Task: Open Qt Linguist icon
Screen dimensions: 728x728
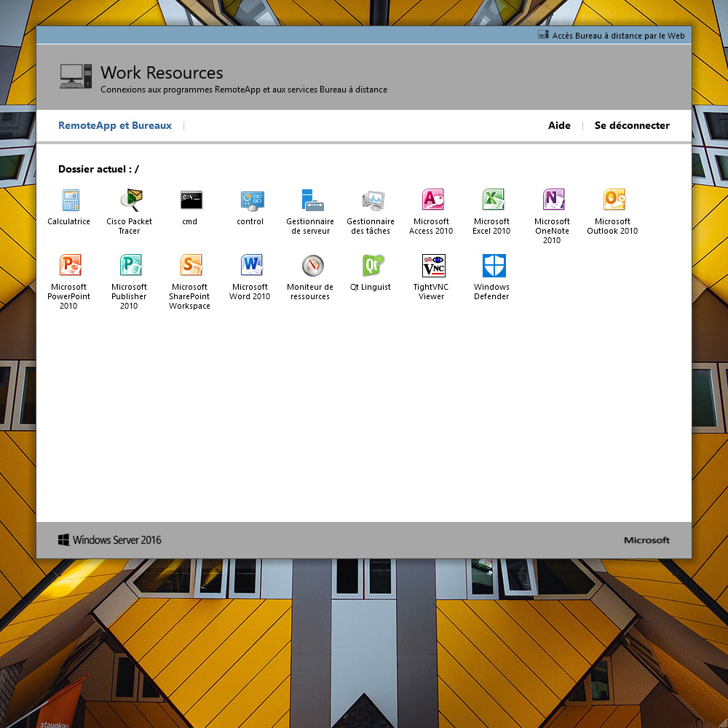Action: click(x=372, y=266)
